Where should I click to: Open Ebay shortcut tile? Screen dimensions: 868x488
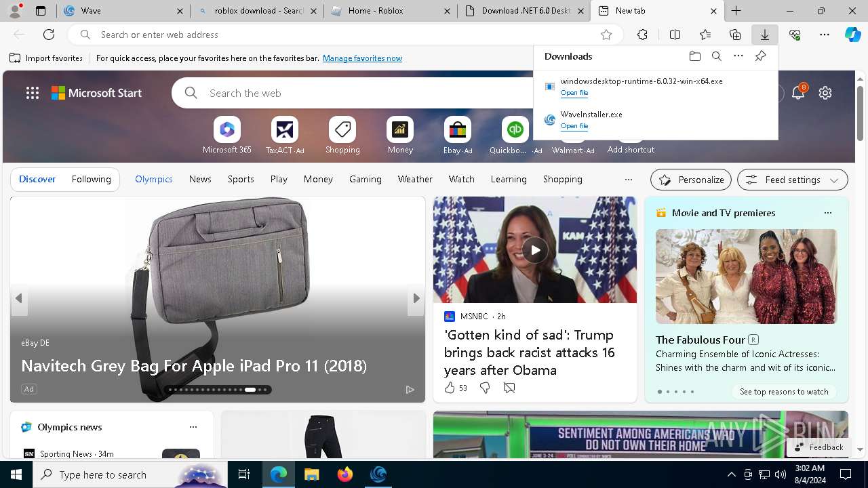(458, 135)
